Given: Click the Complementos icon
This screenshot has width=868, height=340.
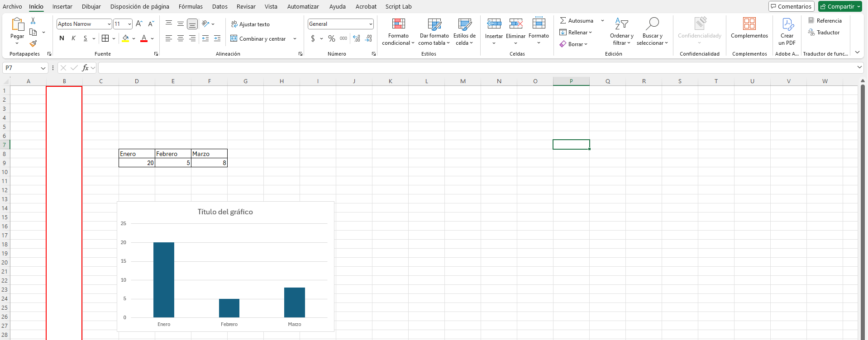Looking at the screenshot, I should [749, 24].
